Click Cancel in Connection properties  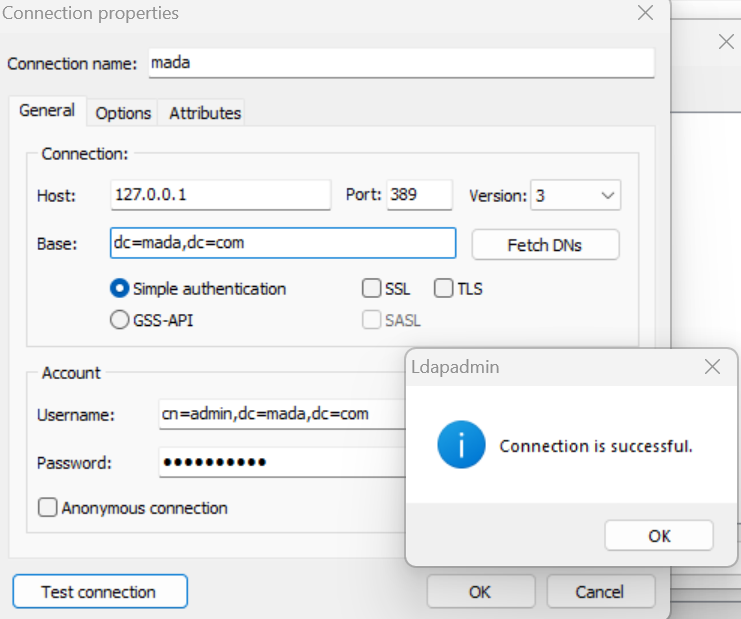click(x=600, y=592)
